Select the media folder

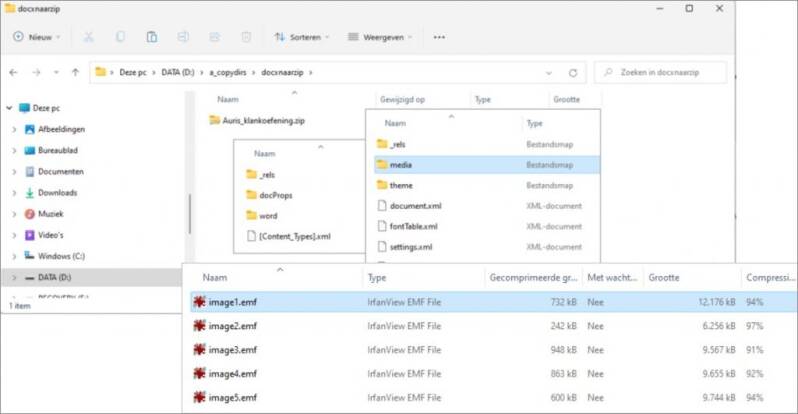point(401,164)
